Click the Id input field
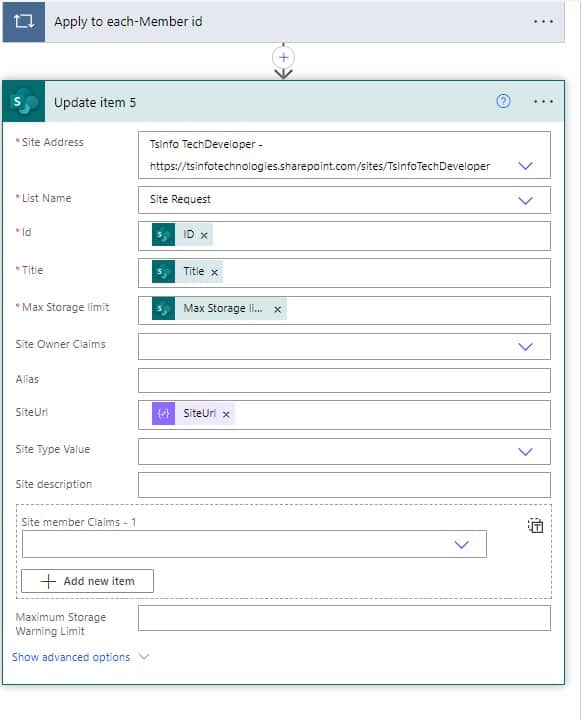This screenshot has width=582, height=720. [x=344, y=236]
